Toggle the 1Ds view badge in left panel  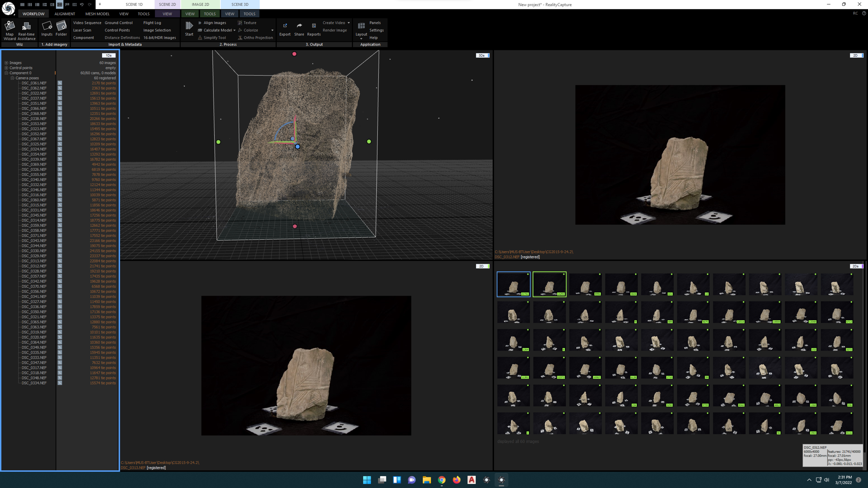[x=108, y=56]
